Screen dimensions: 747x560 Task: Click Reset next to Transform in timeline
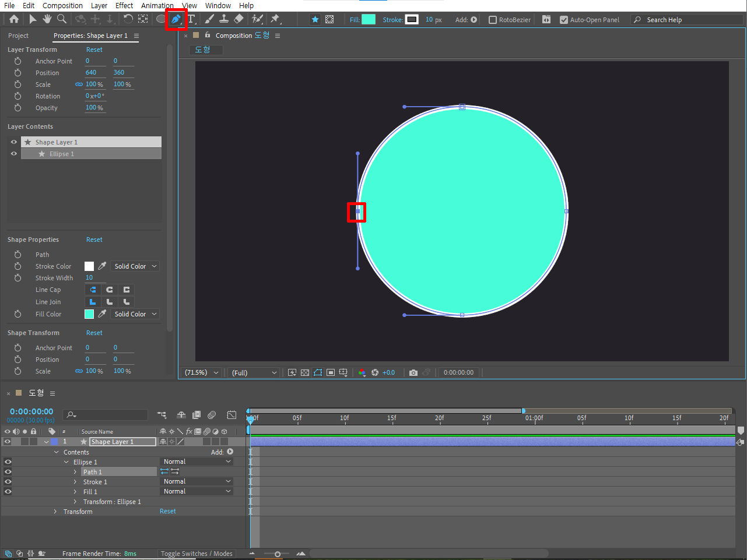(x=168, y=511)
